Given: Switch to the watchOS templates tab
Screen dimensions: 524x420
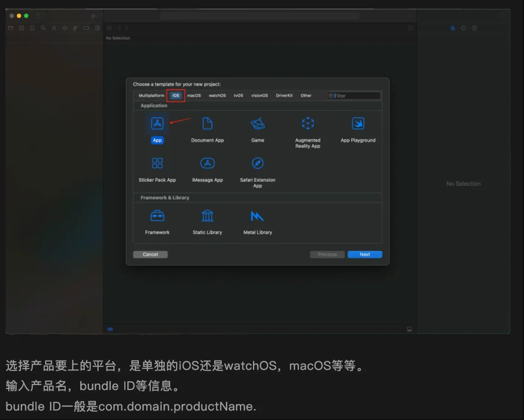Looking at the screenshot, I should click(217, 95).
